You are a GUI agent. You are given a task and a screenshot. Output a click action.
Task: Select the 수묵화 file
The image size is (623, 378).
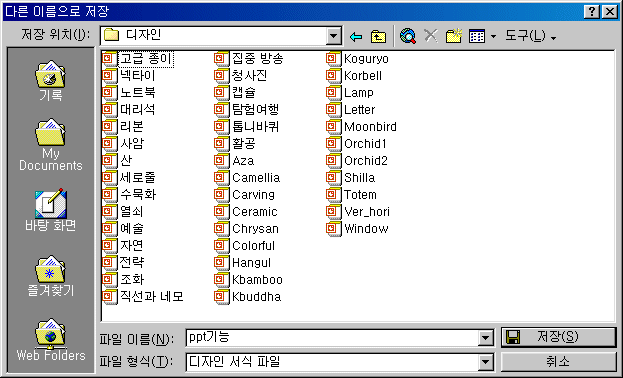(129, 195)
